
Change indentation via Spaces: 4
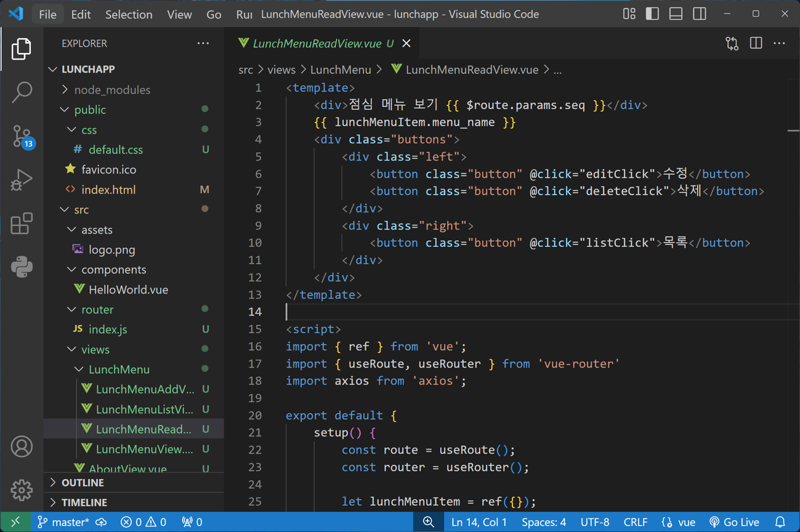[x=544, y=522]
